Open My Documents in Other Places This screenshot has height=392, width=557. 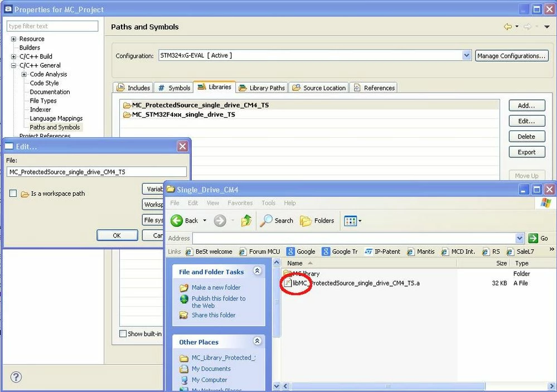click(x=205, y=369)
